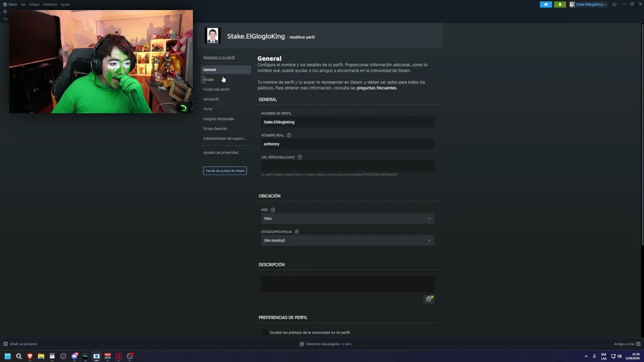
Task: Select the General settings tab
Action: point(226,69)
